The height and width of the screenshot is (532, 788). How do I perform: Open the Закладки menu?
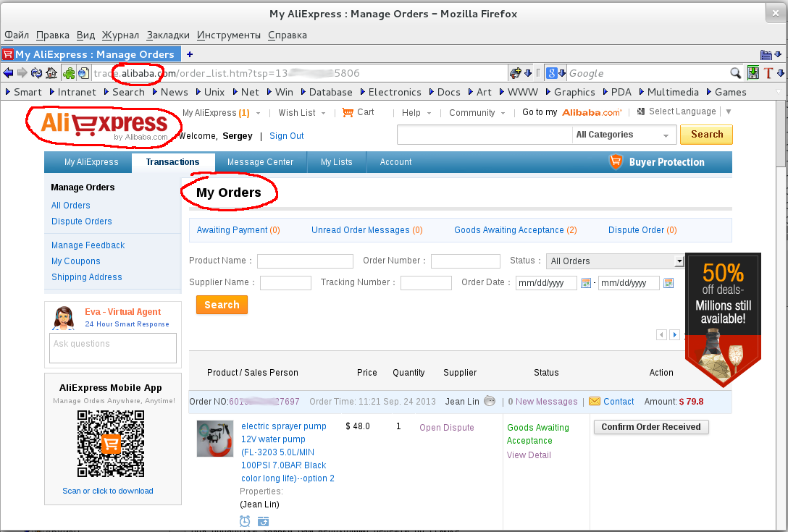(x=168, y=35)
